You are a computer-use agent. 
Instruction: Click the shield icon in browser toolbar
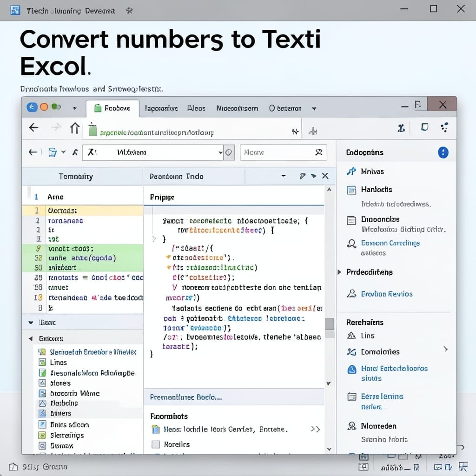(x=424, y=127)
